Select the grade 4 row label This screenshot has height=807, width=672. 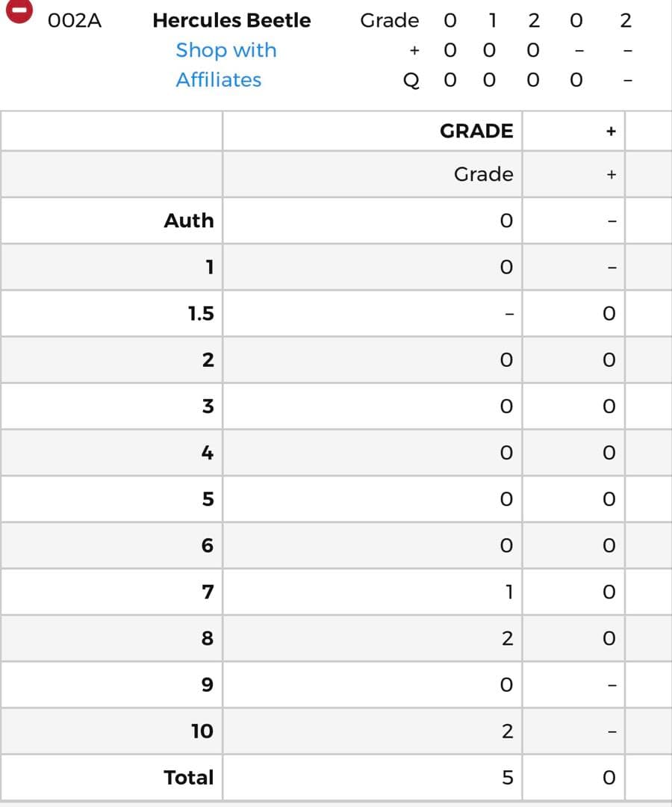[x=208, y=452]
